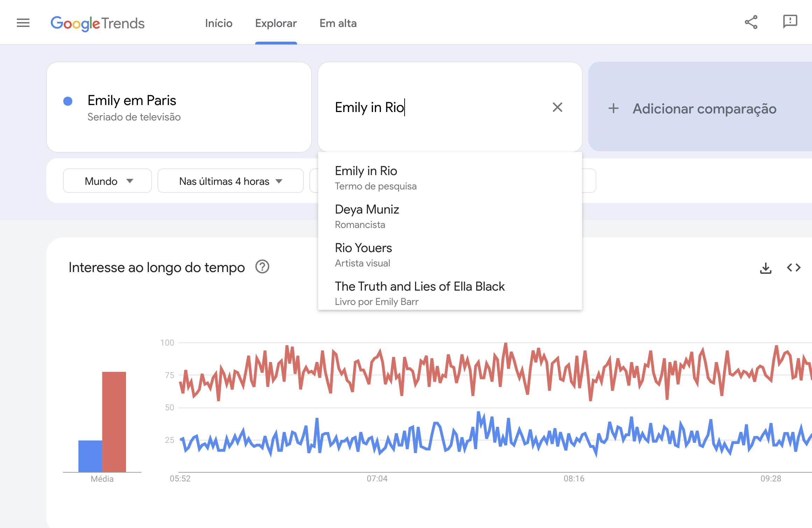Click the 08:16 time axis label

click(x=574, y=479)
